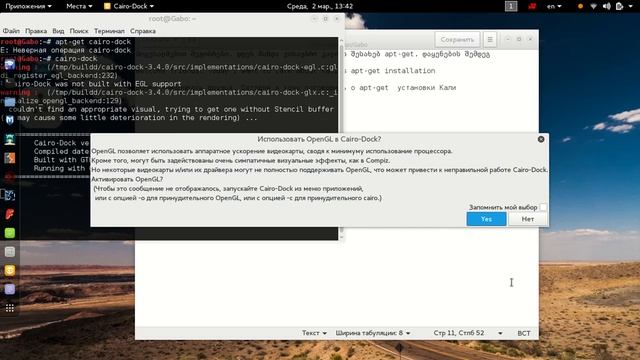This screenshot has width=640, height=360.
Task: Click the blue Yes button
Action: point(486,219)
